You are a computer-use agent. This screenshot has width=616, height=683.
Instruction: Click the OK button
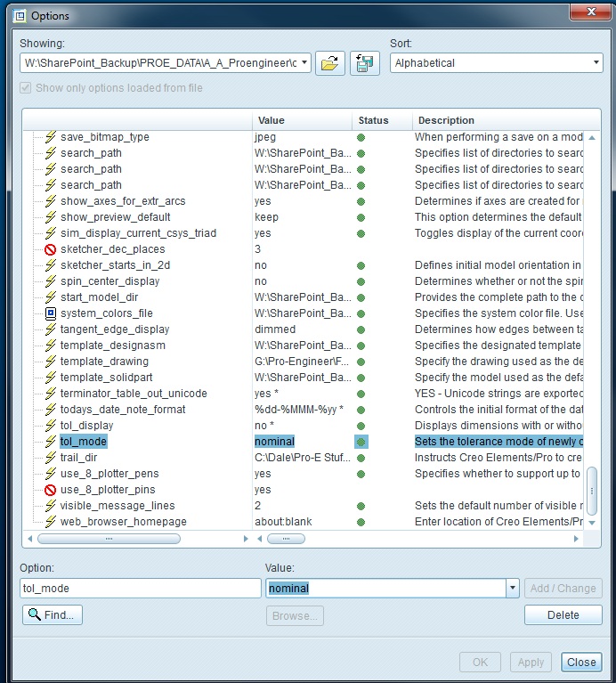(480, 663)
